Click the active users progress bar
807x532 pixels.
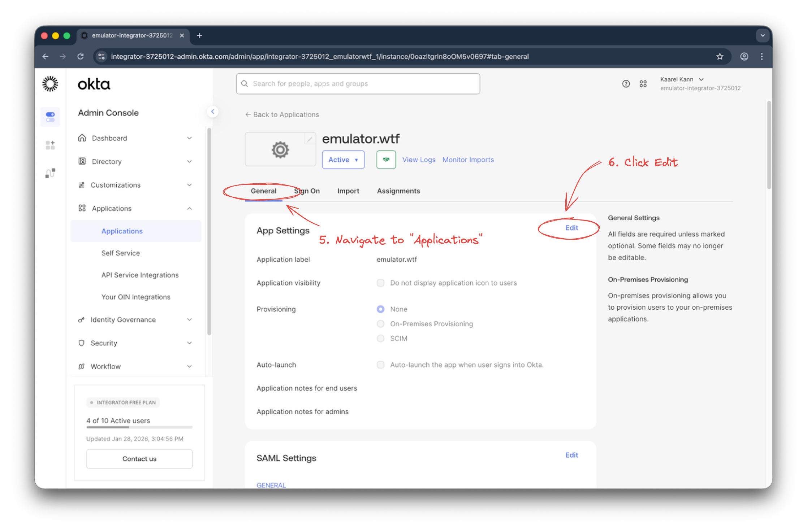[139, 427]
